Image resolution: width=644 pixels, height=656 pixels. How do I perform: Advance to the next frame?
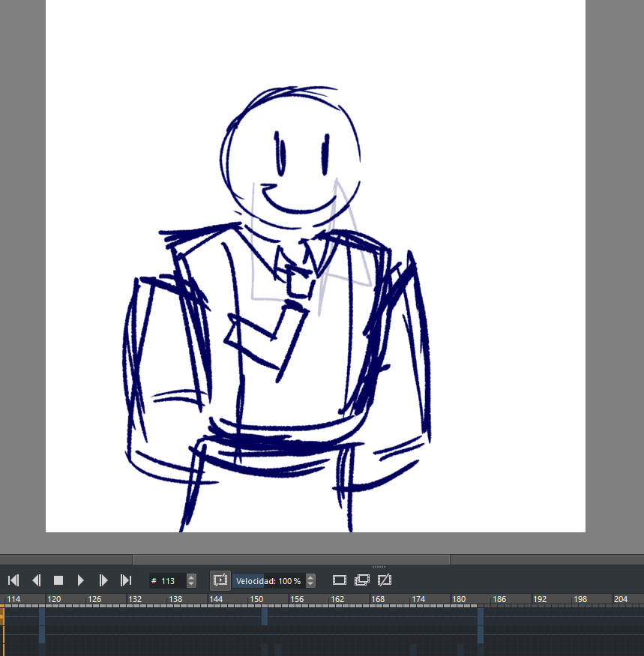(103, 580)
